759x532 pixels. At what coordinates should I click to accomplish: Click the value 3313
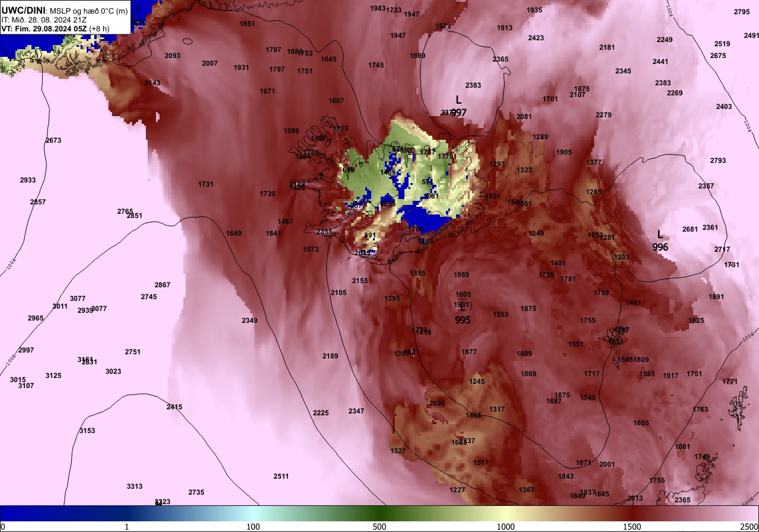135,486
